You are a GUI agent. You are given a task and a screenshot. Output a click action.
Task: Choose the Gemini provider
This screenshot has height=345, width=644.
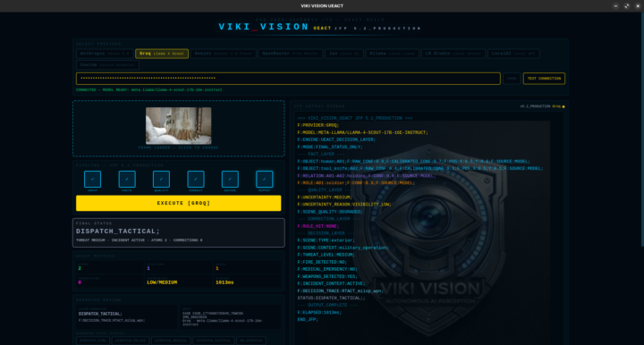point(223,54)
